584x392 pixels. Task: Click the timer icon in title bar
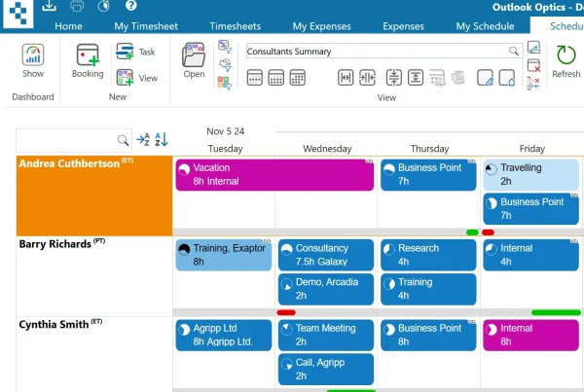pos(103,6)
